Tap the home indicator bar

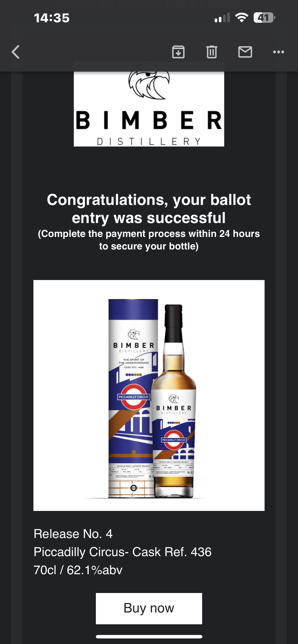tap(149, 637)
